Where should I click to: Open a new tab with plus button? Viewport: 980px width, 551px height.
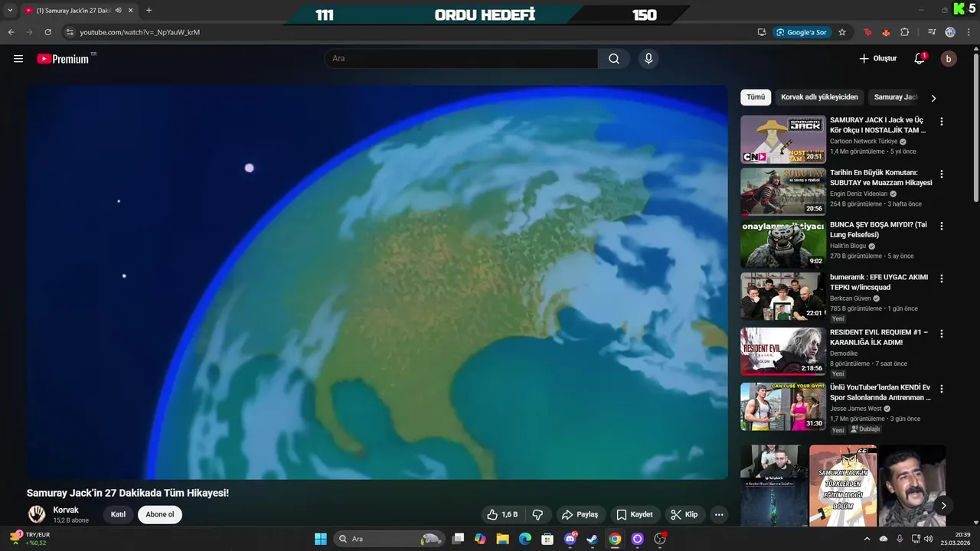(x=149, y=11)
